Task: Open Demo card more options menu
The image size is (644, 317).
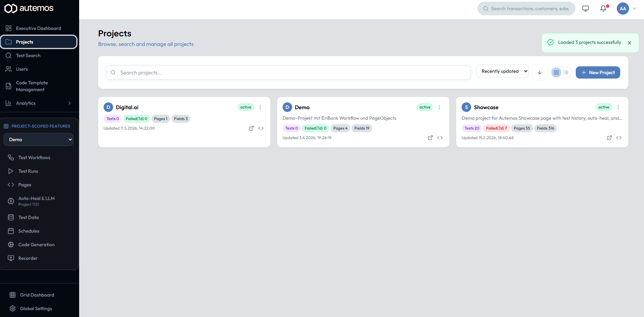Action: pyautogui.click(x=439, y=107)
